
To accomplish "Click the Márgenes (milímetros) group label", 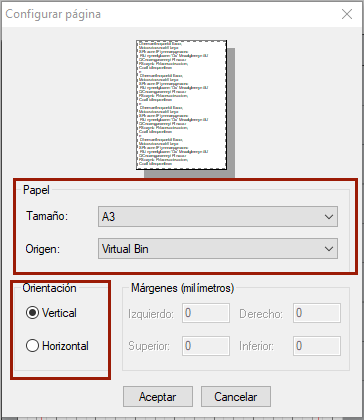I will [x=183, y=288].
